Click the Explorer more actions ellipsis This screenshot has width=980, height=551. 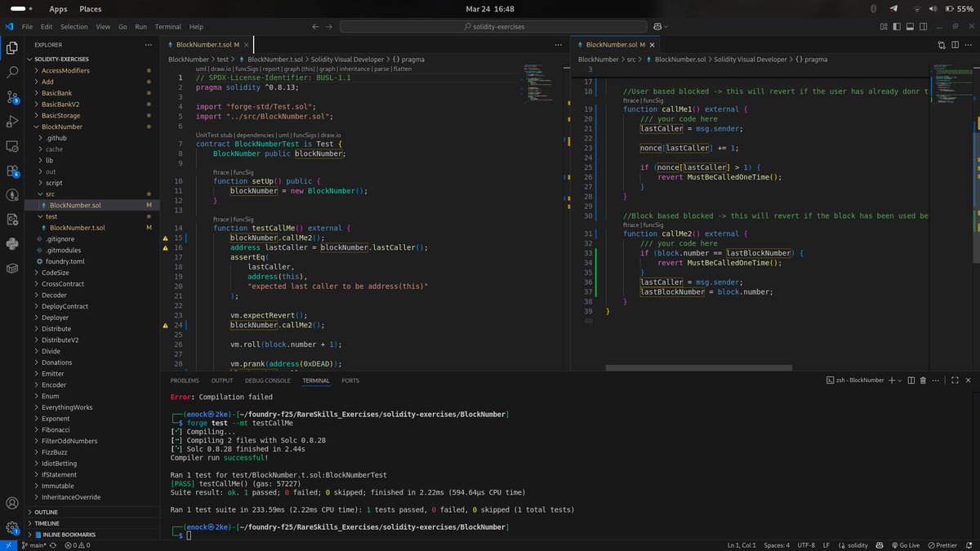click(x=147, y=45)
